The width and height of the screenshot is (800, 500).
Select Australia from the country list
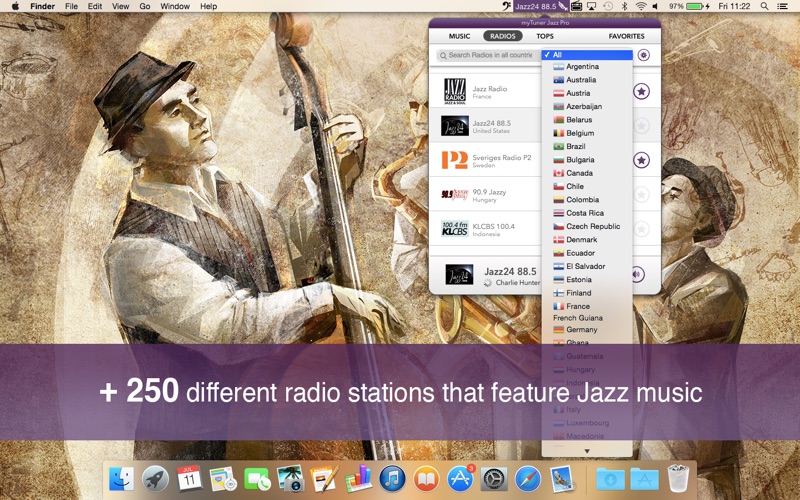pos(587,80)
